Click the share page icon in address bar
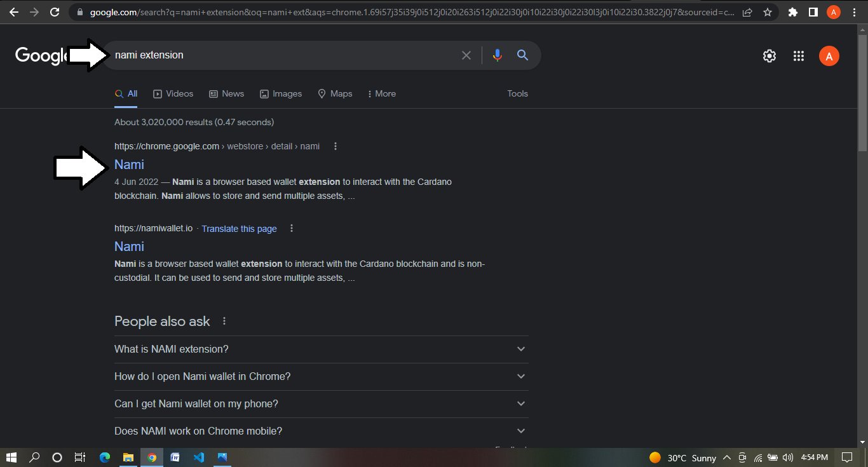Screen dimensions: 868x467 coord(748,12)
